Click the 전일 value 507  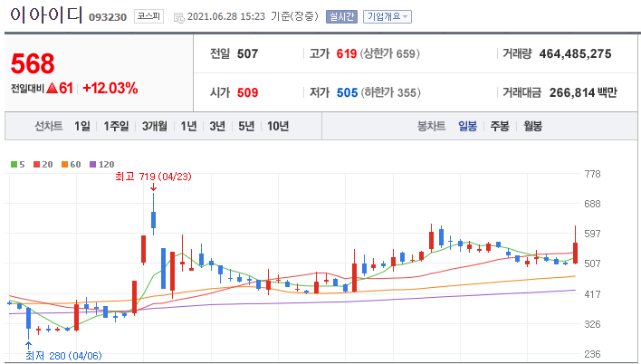pos(247,53)
